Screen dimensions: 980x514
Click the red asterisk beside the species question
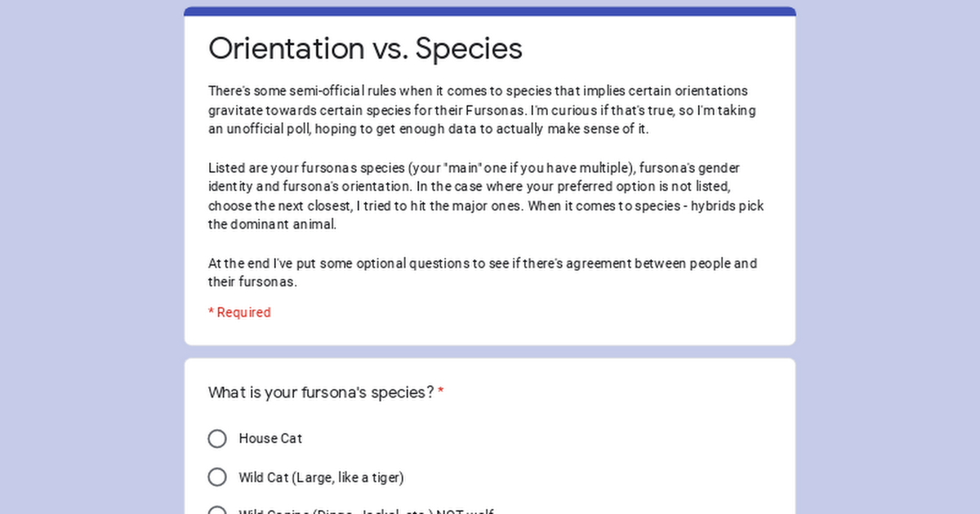click(441, 392)
